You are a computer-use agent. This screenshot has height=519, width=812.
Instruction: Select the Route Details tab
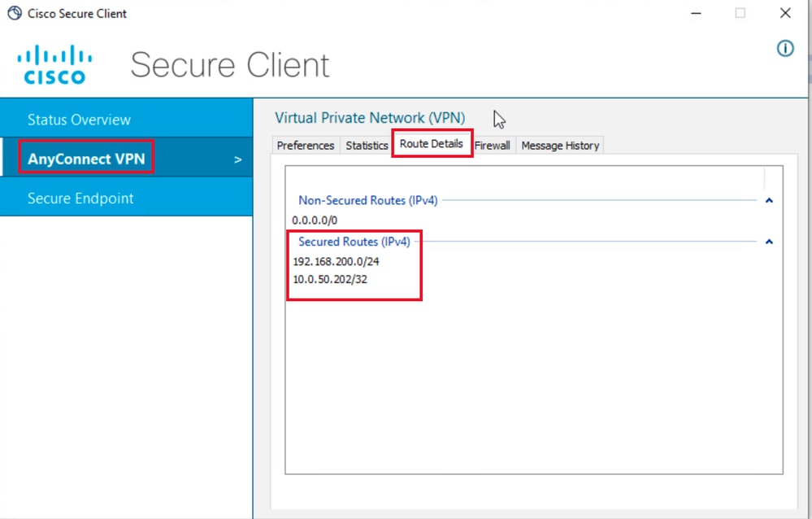tap(432, 142)
